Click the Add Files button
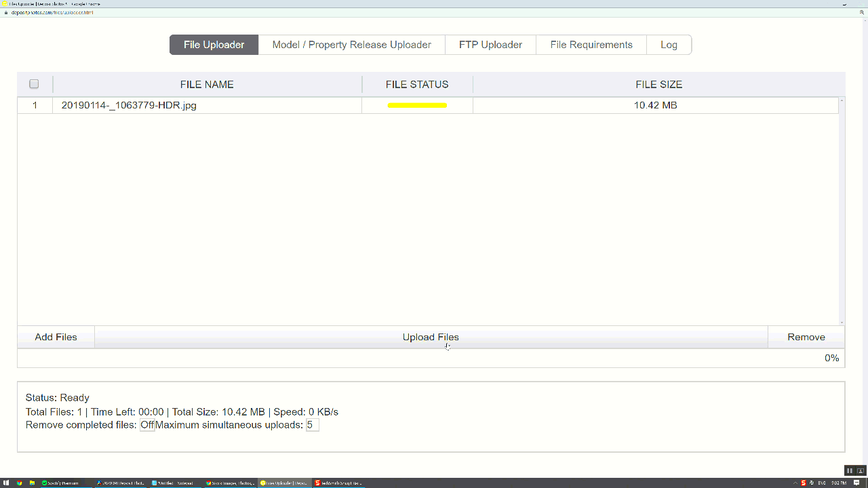The height and width of the screenshot is (488, 868). click(x=56, y=337)
